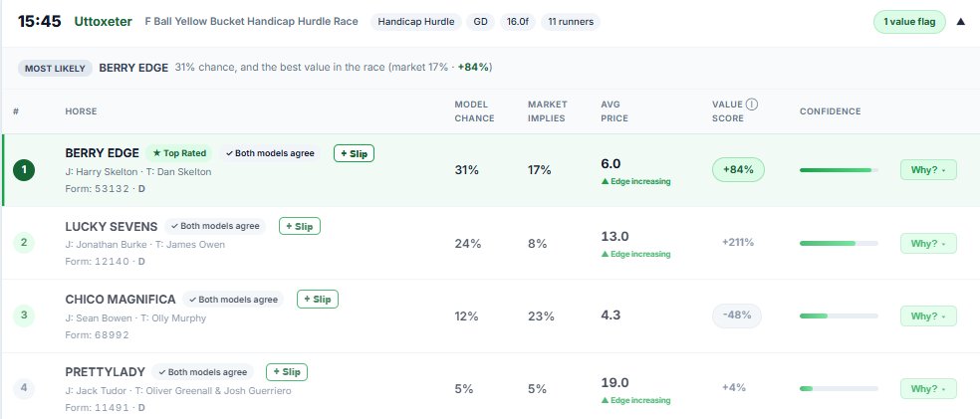Click J: Harry Skelton trainer line
Viewport: 980px width, 419px height.
(138, 172)
